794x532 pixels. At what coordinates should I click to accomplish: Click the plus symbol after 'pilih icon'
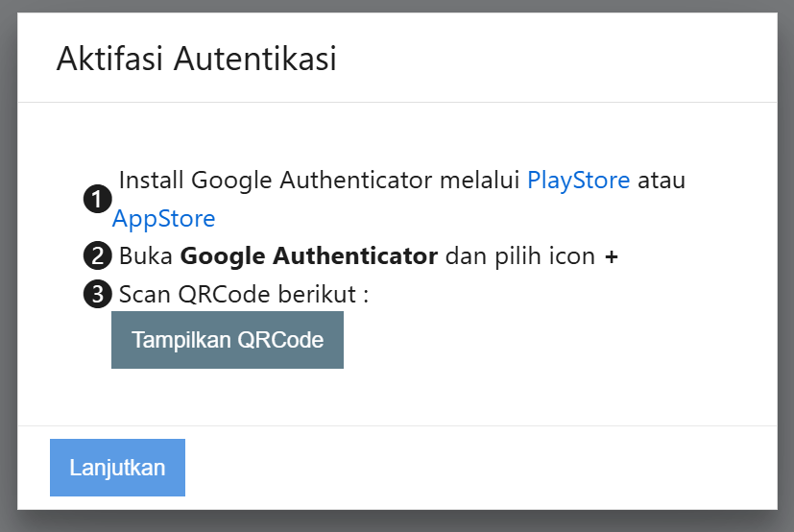(612, 257)
